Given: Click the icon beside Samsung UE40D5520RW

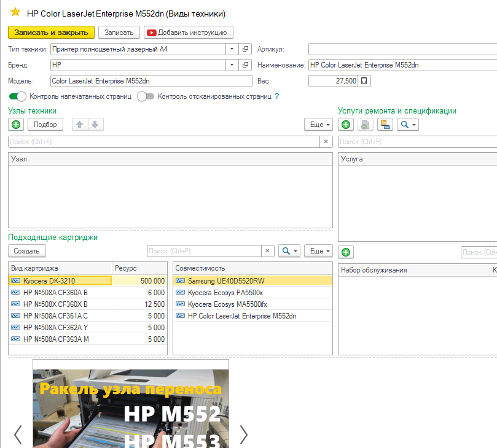Looking at the screenshot, I should pyautogui.click(x=181, y=281).
